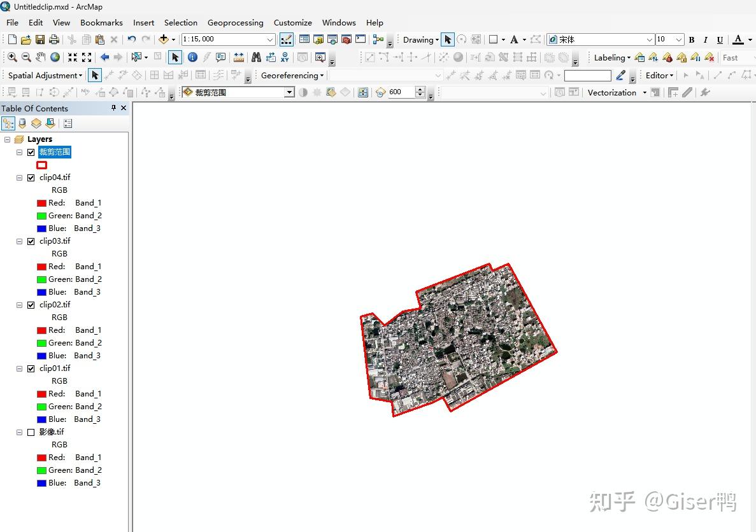Open the Bookmarks menu
The width and height of the screenshot is (756, 532).
101,22
